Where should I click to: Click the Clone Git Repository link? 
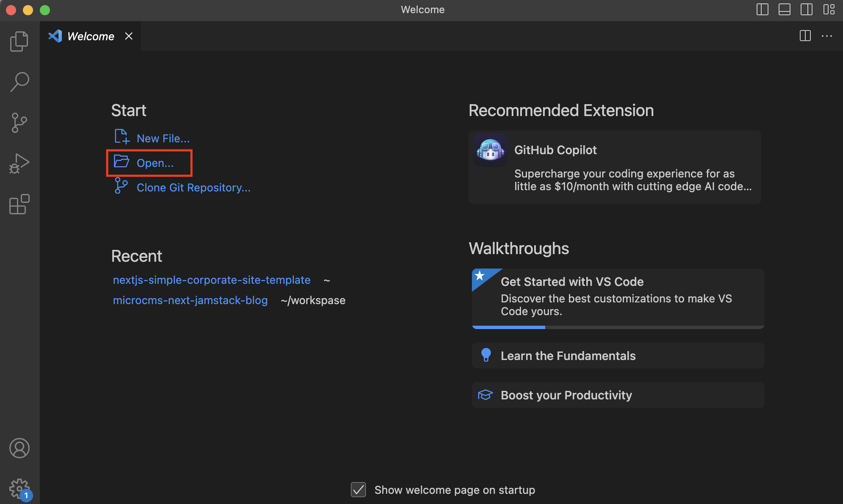193,188
